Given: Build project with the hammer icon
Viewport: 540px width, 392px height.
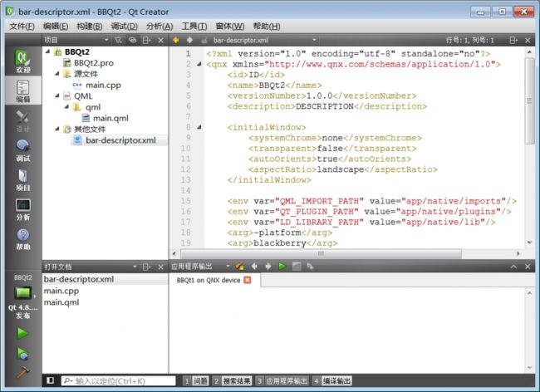Looking at the screenshot, I should pos(22,373).
